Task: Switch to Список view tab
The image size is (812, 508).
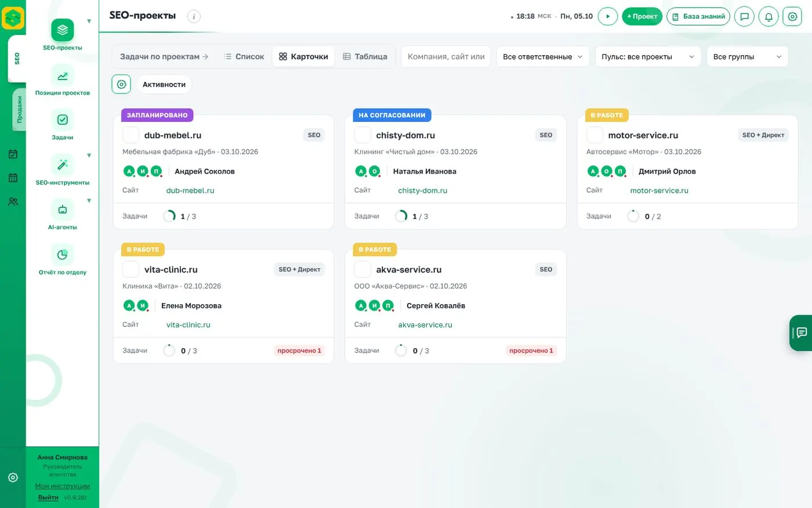Action: [x=244, y=57]
